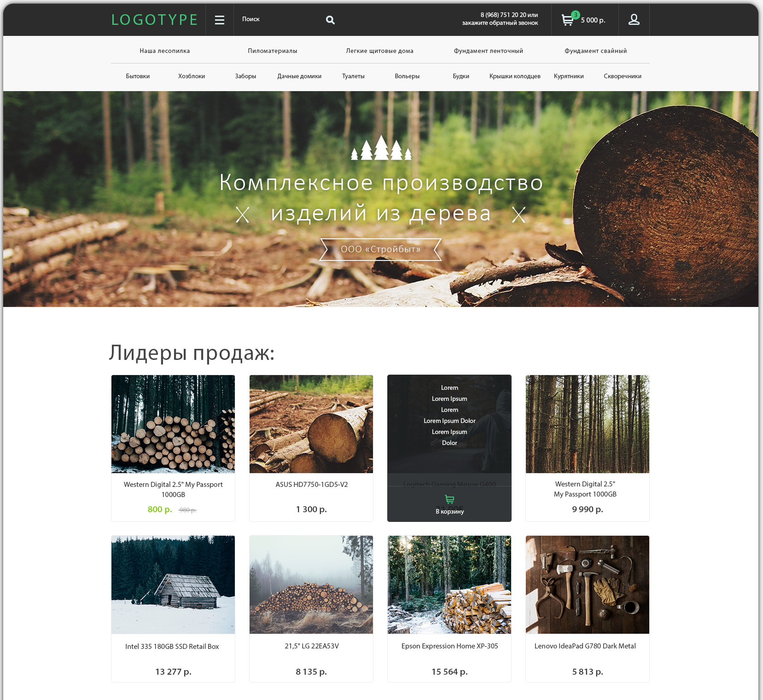Open the hand tools product image
Image resolution: width=763 pixels, height=700 pixels.
click(x=588, y=584)
